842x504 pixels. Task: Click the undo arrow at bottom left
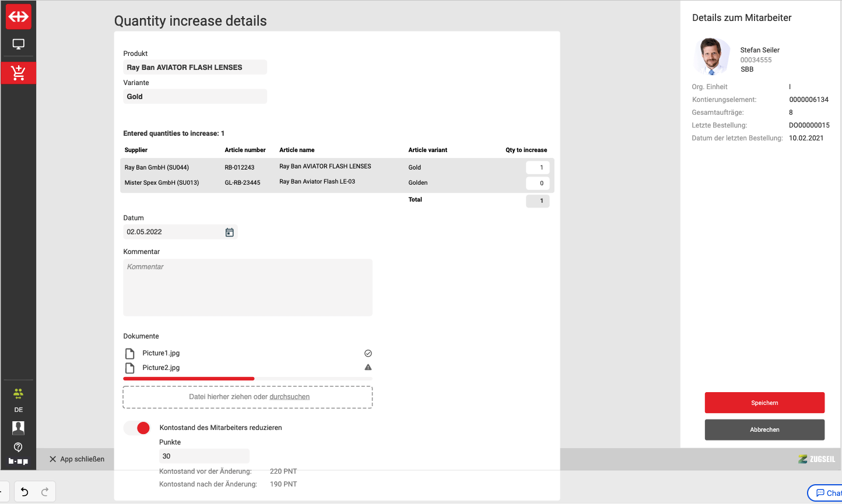[24, 492]
